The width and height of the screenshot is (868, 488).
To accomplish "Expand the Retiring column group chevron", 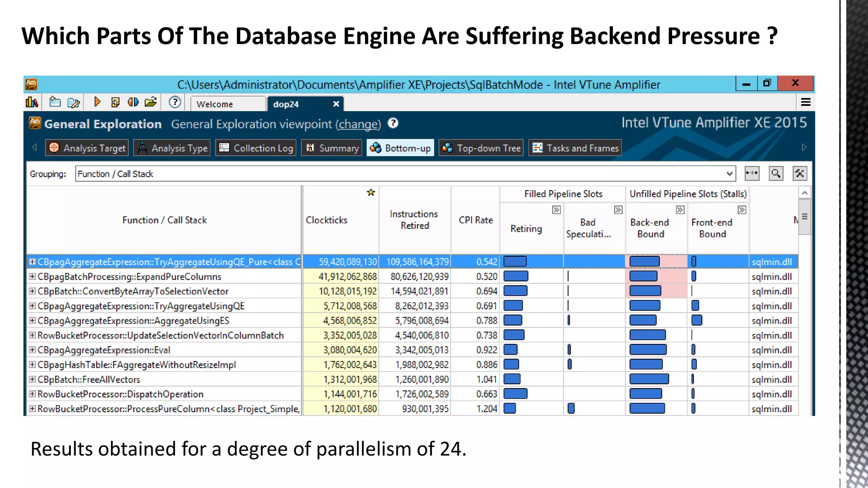I will pos(556,210).
